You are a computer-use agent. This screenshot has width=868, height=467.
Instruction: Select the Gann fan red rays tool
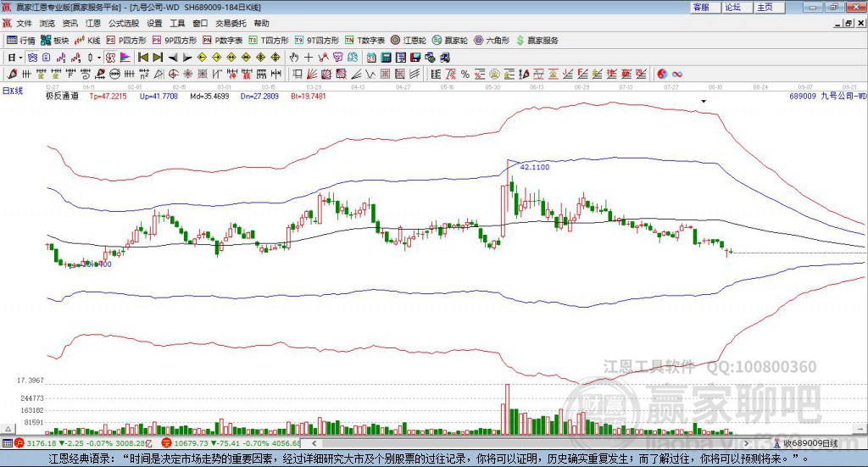tap(312, 74)
